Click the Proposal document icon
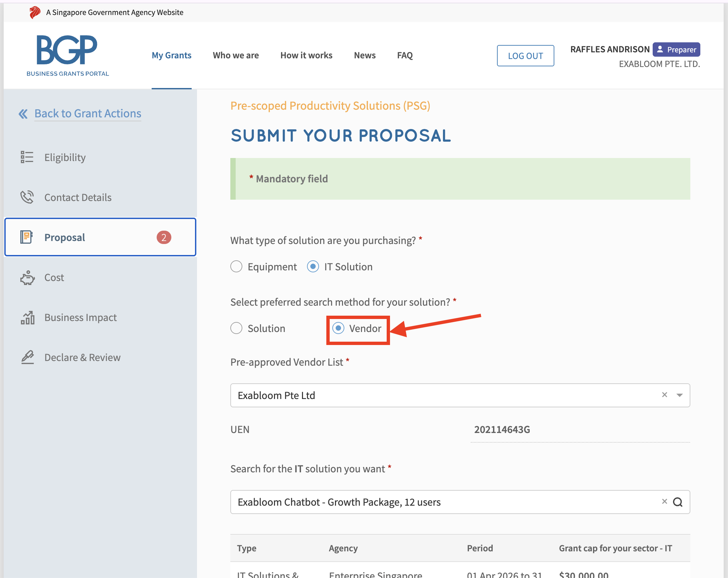 click(26, 237)
